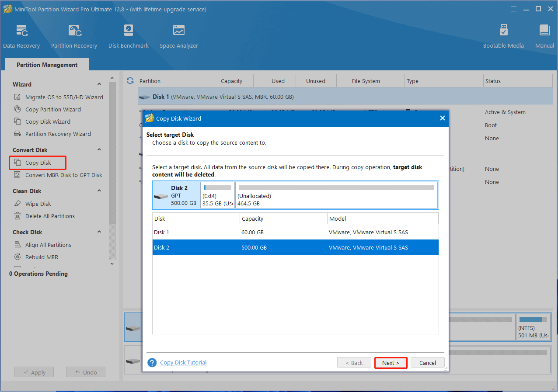
Task: Open the Partition Recovery tool
Action: coord(74,36)
